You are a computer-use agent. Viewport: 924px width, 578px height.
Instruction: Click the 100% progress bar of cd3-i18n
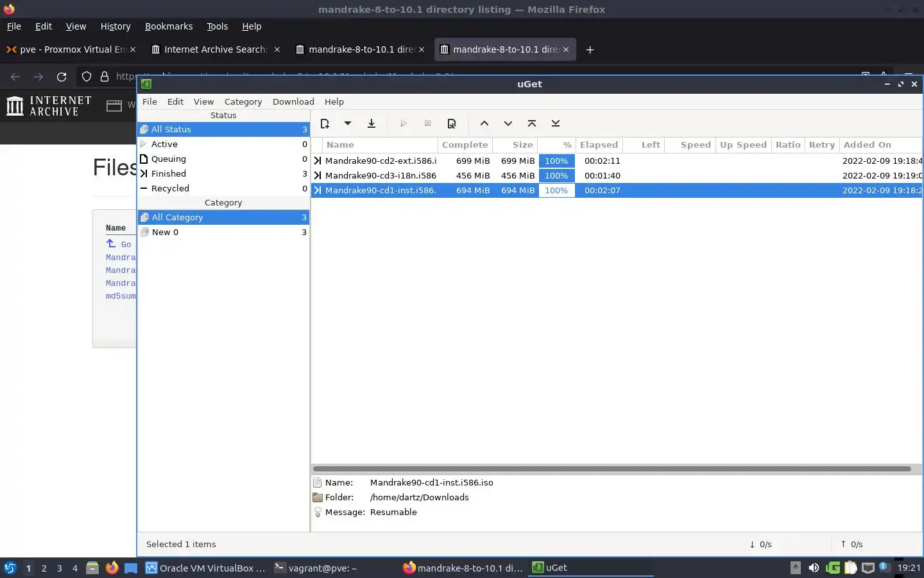[556, 175]
